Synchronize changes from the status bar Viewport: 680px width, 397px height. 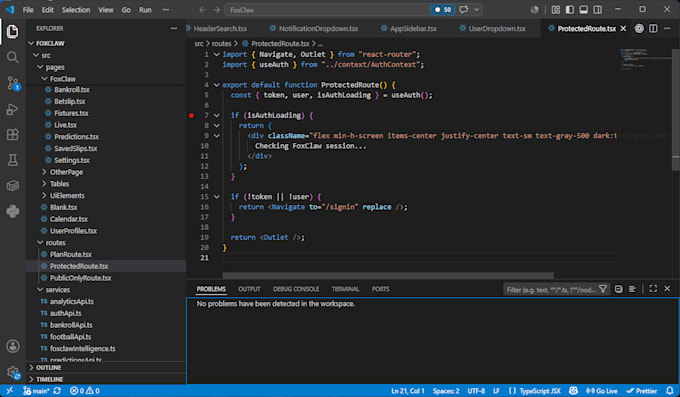point(57,391)
